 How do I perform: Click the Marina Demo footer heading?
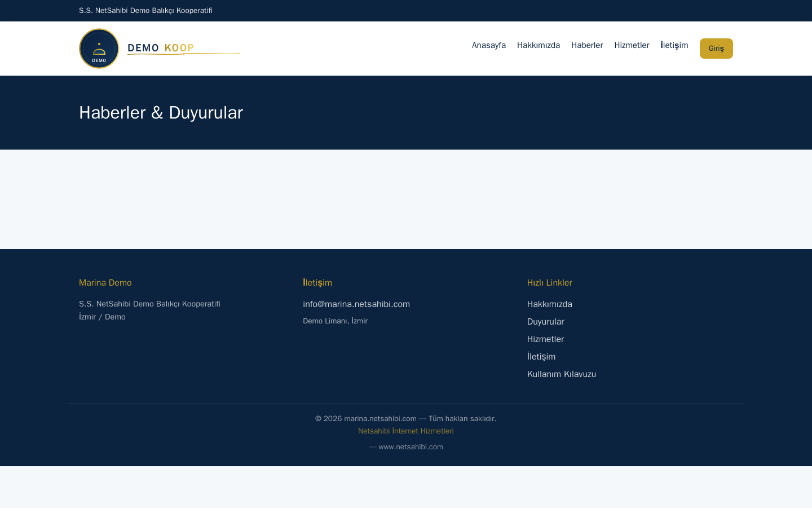tap(105, 283)
